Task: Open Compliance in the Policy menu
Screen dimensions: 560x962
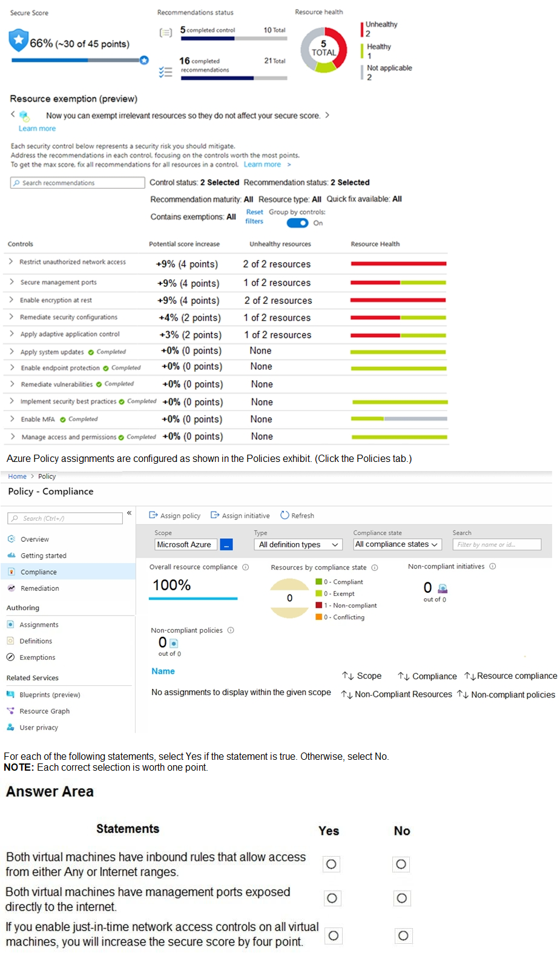Action: click(39, 572)
